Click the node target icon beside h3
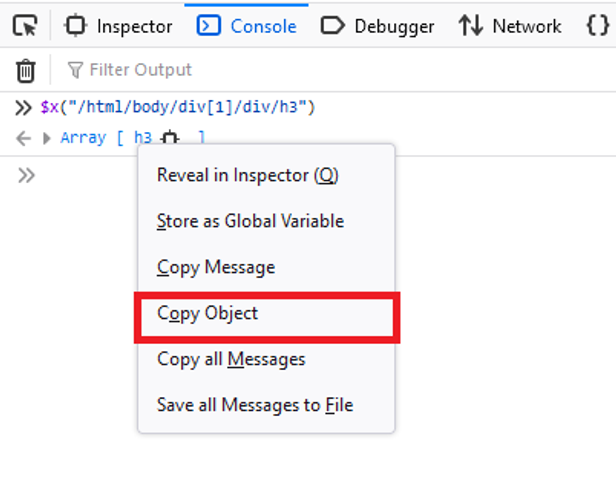Viewport: 616px width, 498px height. 171,138
